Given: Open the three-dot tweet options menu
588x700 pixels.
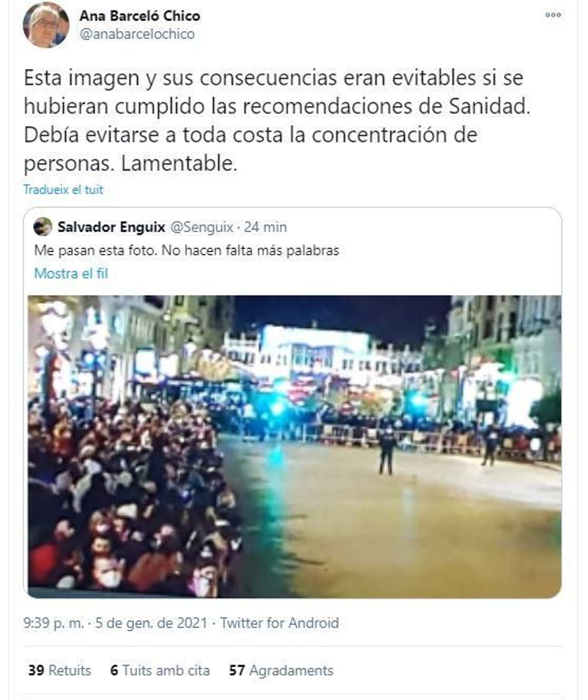Looking at the screenshot, I should point(553,15).
